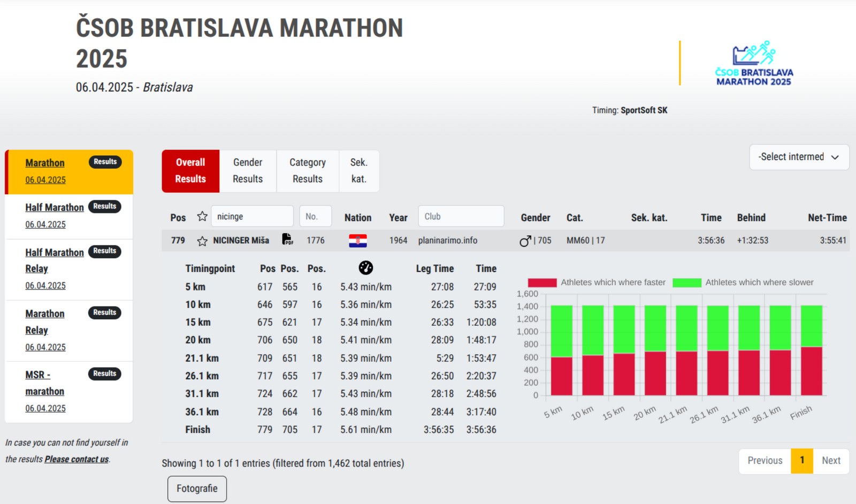Sort table by Nation column
The height and width of the screenshot is (504, 856).
point(358,218)
